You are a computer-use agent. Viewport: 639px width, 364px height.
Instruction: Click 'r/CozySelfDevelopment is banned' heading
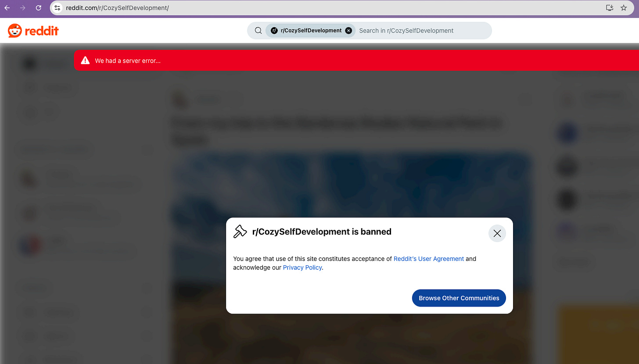[x=322, y=232]
